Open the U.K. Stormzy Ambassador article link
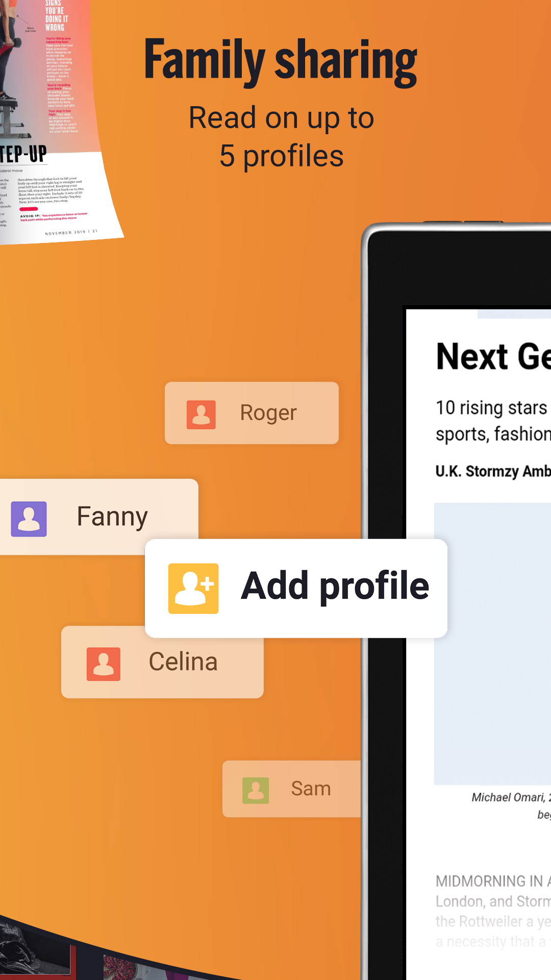This screenshot has width=551, height=980. coord(490,471)
